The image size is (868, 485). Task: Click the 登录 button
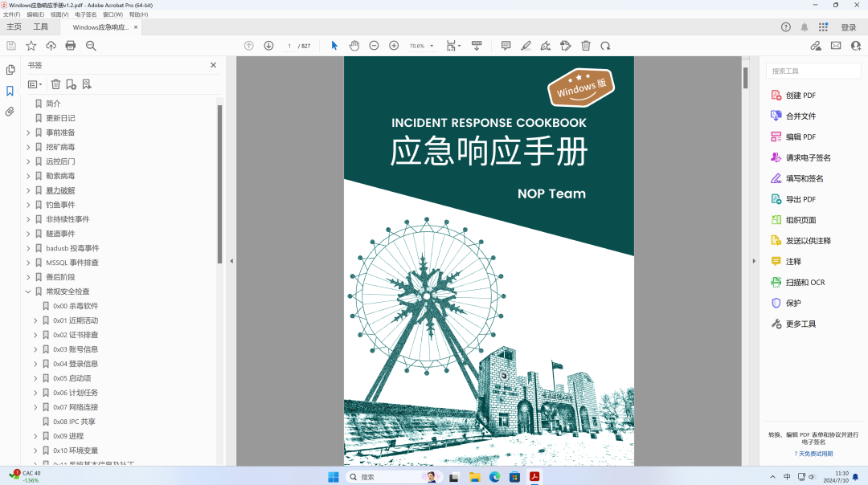tap(848, 26)
